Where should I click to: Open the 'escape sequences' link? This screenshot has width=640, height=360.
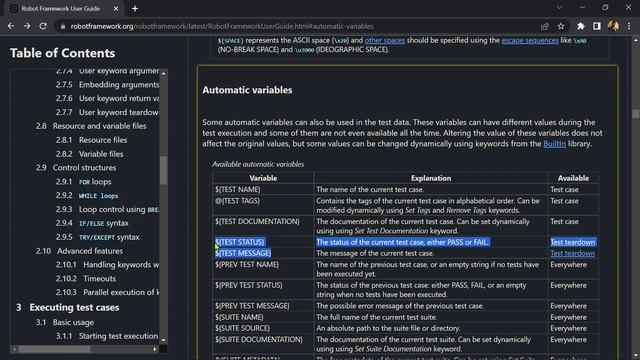[x=530, y=40]
